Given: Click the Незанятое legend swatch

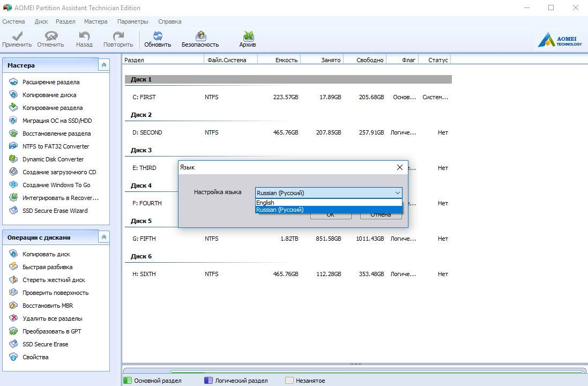Looking at the screenshot, I should pyautogui.click(x=289, y=381).
